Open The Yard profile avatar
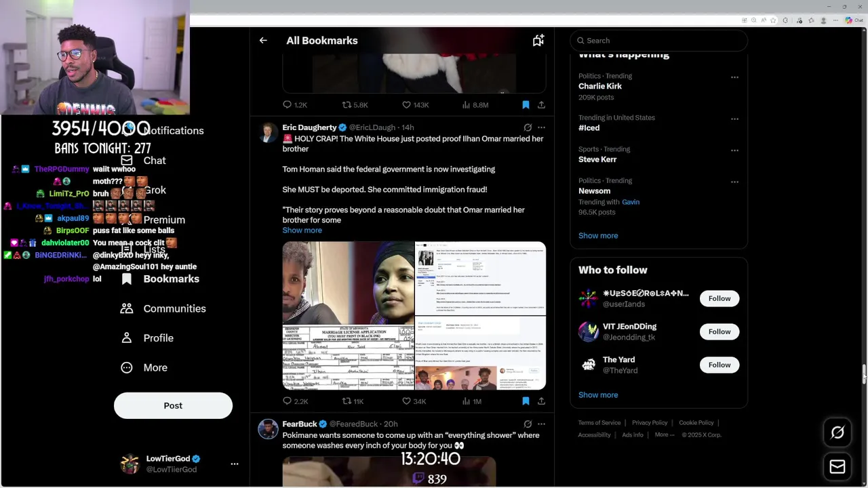Image resolution: width=868 pixels, height=488 pixels. point(589,365)
